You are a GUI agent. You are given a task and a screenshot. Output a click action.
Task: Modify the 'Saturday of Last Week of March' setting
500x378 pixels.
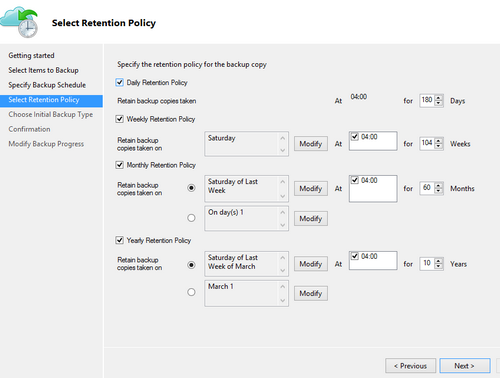(x=311, y=264)
